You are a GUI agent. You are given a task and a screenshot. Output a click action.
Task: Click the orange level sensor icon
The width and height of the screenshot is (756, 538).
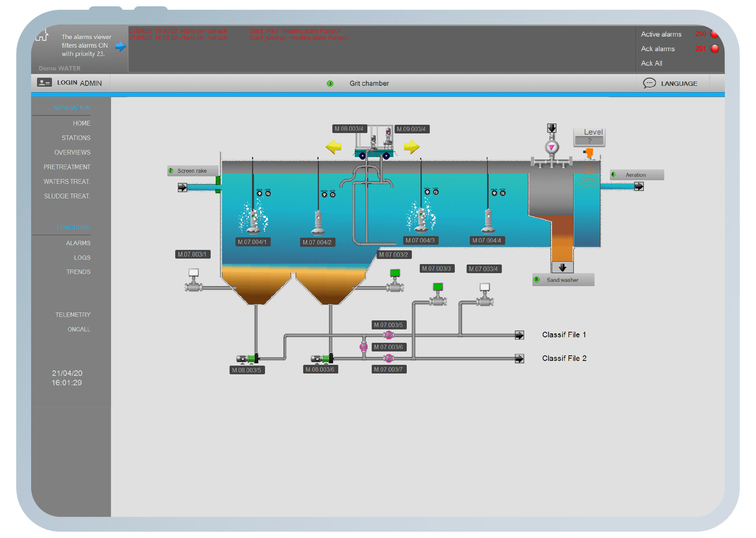pyautogui.click(x=589, y=153)
